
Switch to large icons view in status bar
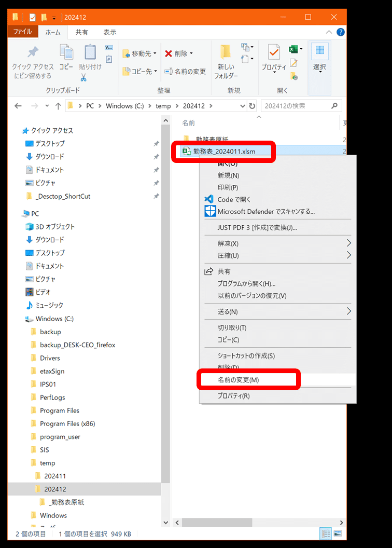(x=338, y=533)
